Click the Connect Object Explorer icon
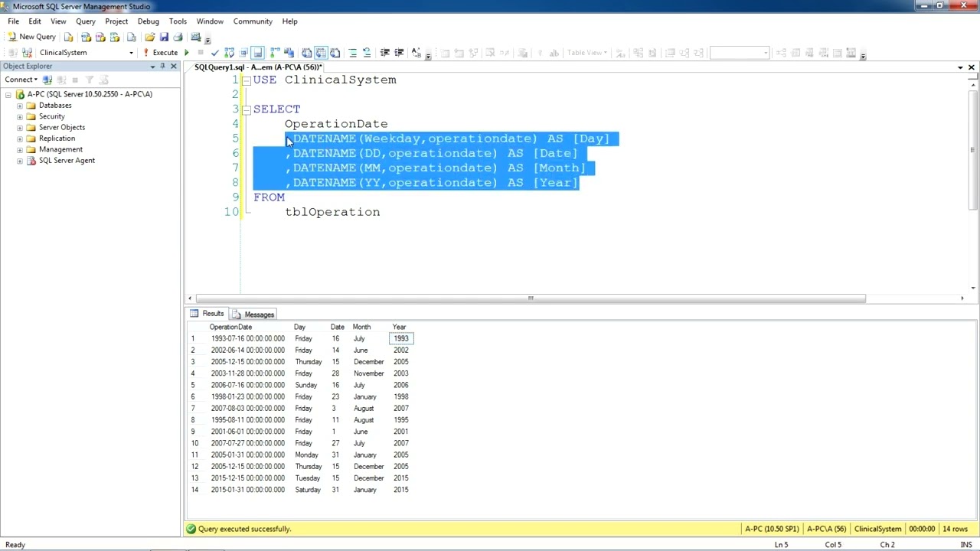 point(47,80)
